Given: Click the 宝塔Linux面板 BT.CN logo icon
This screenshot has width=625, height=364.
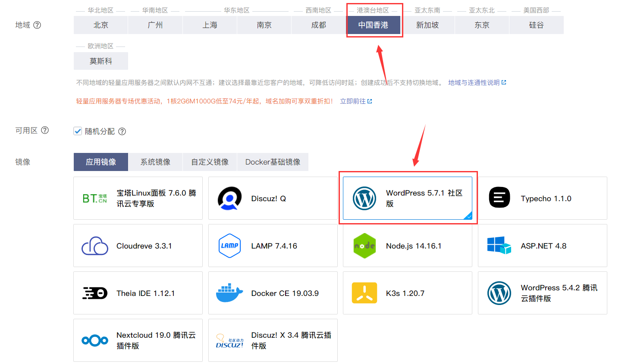Looking at the screenshot, I should (x=95, y=199).
